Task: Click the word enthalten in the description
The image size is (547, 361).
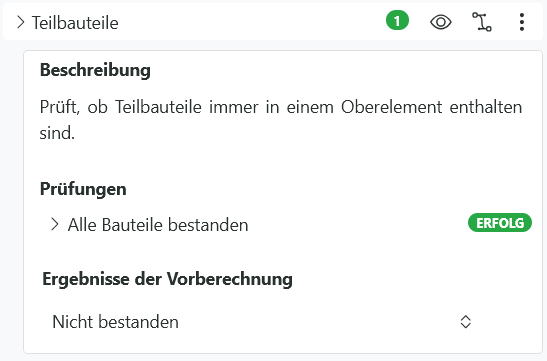Action: click(486, 107)
